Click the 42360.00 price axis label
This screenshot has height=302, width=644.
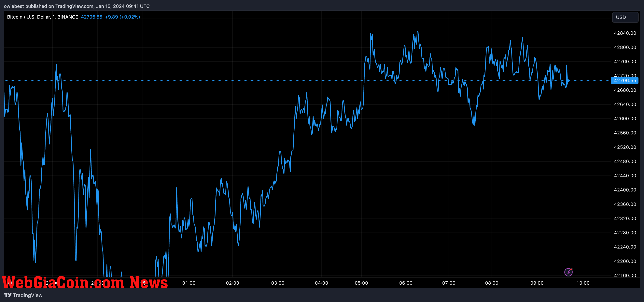625,204
